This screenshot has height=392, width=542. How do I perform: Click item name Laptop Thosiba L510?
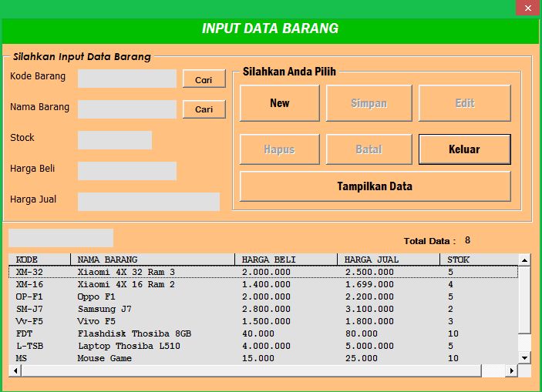click(129, 346)
